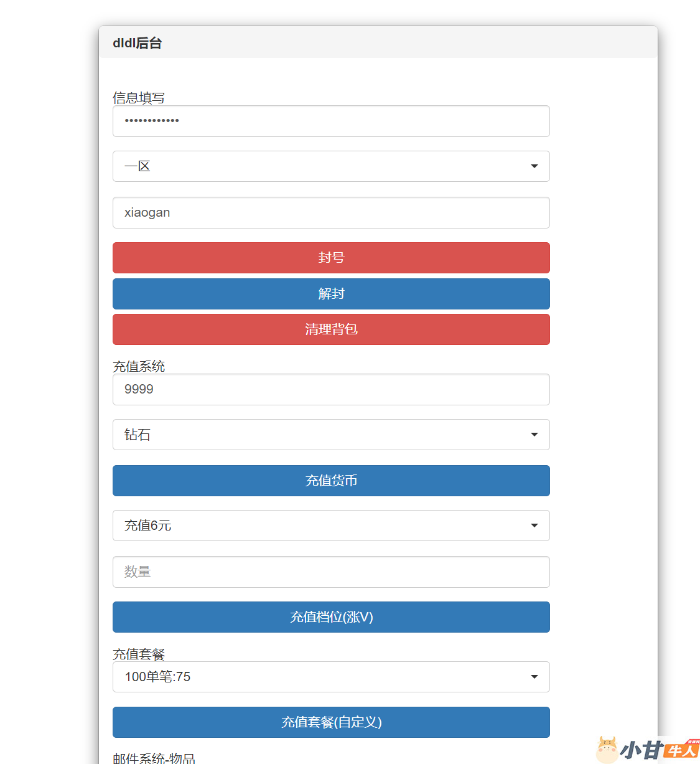The width and height of the screenshot is (700, 764).
Task: Click the 充值套餐(自定义) button
Action: click(x=330, y=722)
